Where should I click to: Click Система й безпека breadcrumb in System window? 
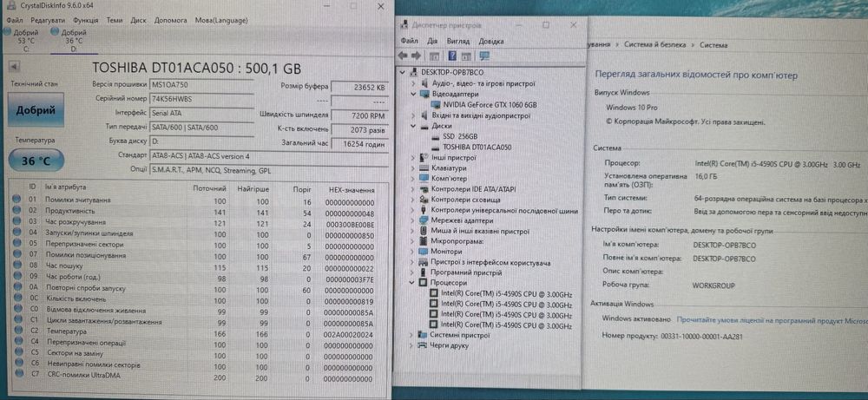[654, 45]
